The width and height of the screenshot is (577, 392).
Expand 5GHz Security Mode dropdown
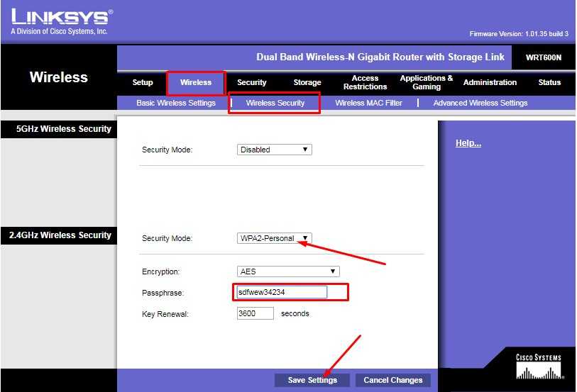tap(274, 150)
